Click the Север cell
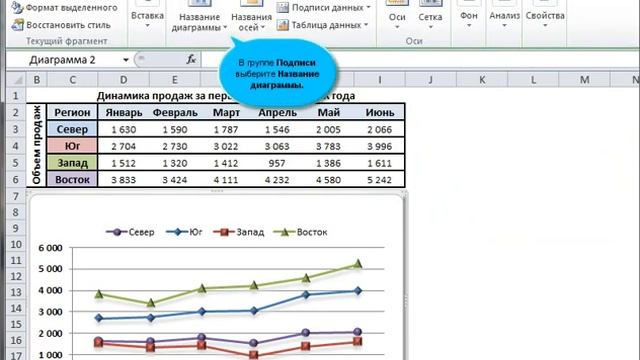The image size is (640, 360). click(72, 129)
